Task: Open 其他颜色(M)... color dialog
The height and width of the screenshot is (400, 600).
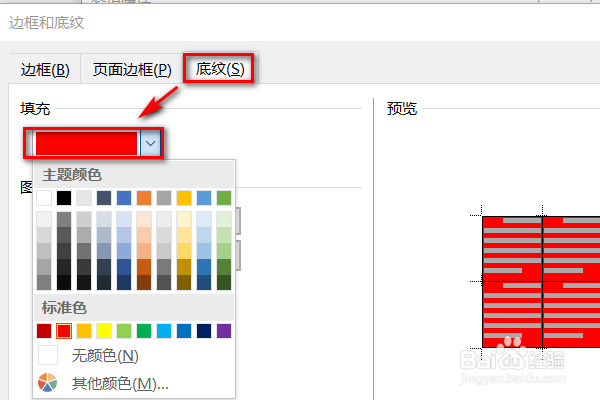Action: [x=134, y=383]
